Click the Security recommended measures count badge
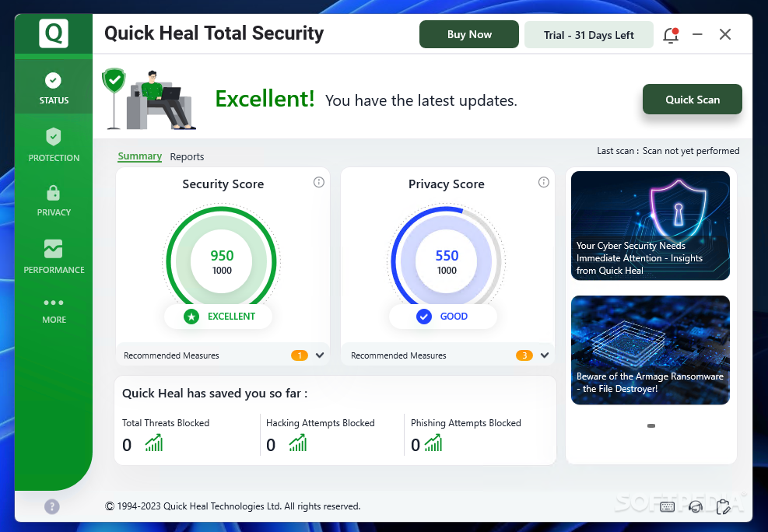The width and height of the screenshot is (768, 532). pyautogui.click(x=300, y=355)
